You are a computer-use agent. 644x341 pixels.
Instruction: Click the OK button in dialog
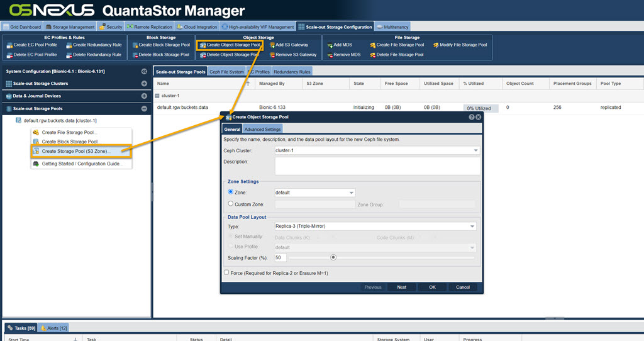432,287
